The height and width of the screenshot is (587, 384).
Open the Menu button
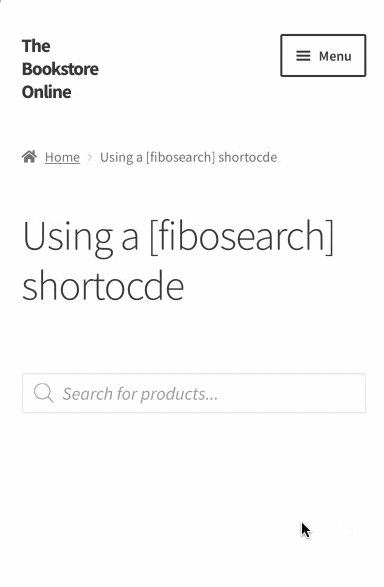(323, 55)
